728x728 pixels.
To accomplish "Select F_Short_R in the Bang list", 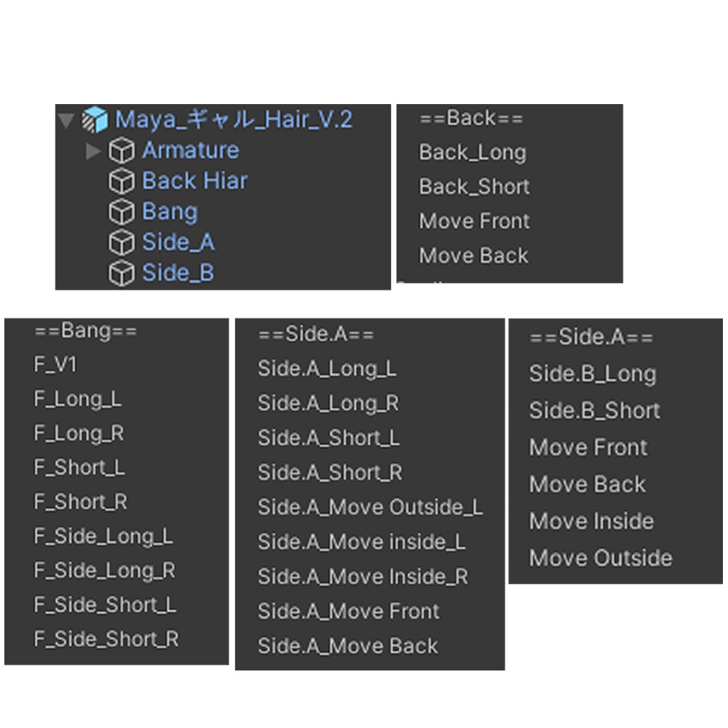I will coord(80,502).
